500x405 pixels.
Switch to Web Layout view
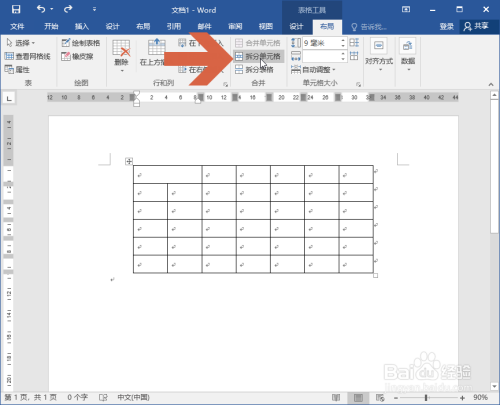coord(380,397)
